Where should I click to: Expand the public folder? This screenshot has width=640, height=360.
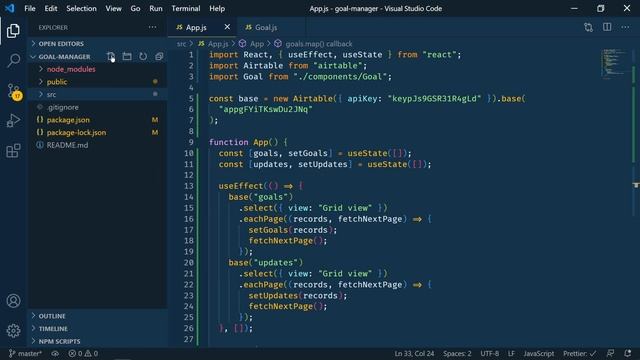pyautogui.click(x=98, y=82)
